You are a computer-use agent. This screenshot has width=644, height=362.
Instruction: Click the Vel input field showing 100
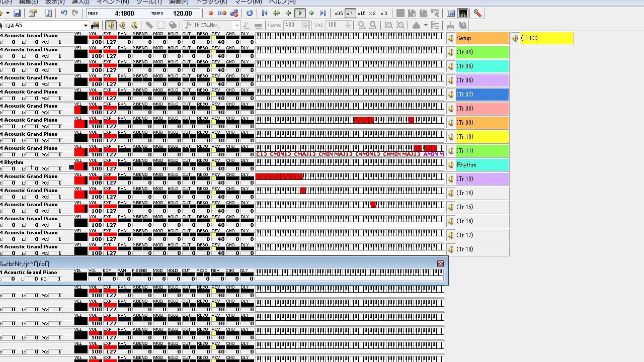[335, 25]
